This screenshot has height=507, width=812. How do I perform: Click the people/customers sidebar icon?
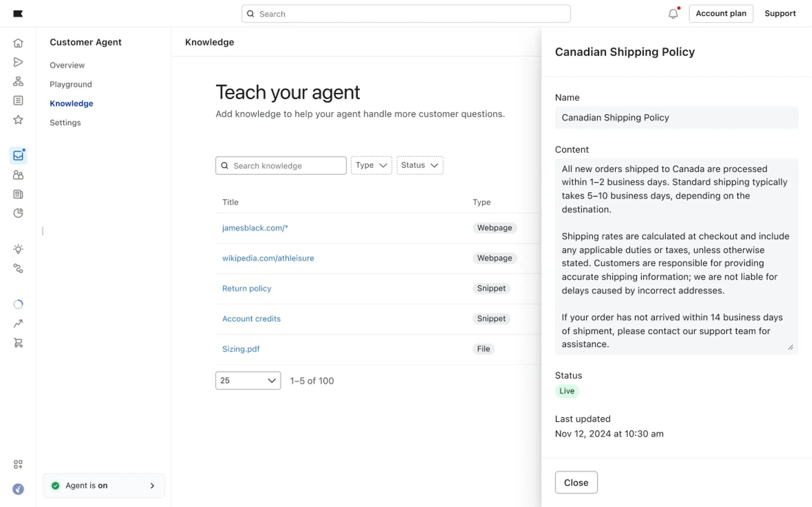[18, 175]
